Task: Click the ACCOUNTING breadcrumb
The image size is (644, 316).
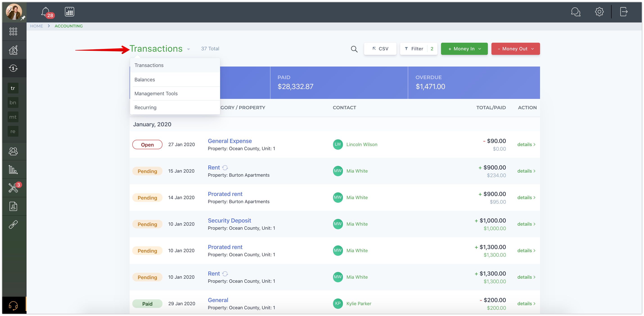Action: click(x=68, y=26)
